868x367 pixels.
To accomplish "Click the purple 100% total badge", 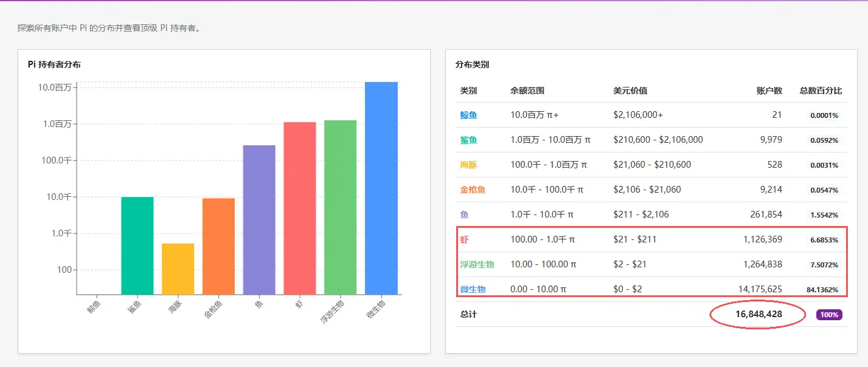I will [x=829, y=315].
